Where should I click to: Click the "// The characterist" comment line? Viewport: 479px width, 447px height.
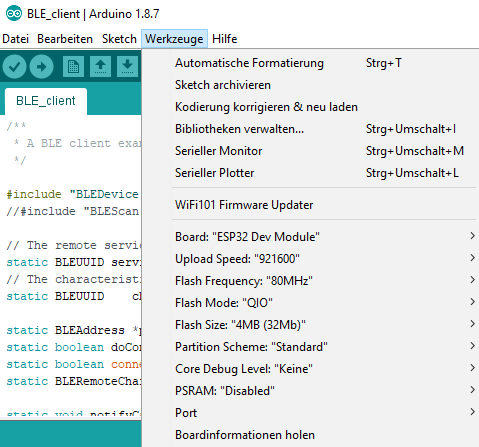[x=74, y=279]
